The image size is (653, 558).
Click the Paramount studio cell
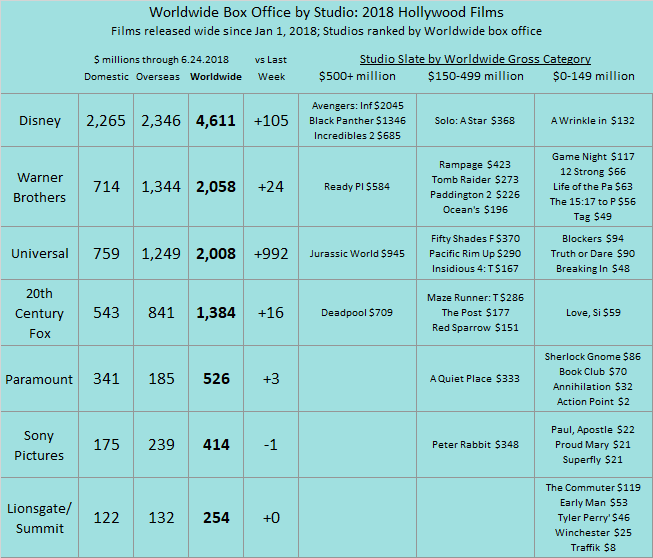[x=40, y=379]
